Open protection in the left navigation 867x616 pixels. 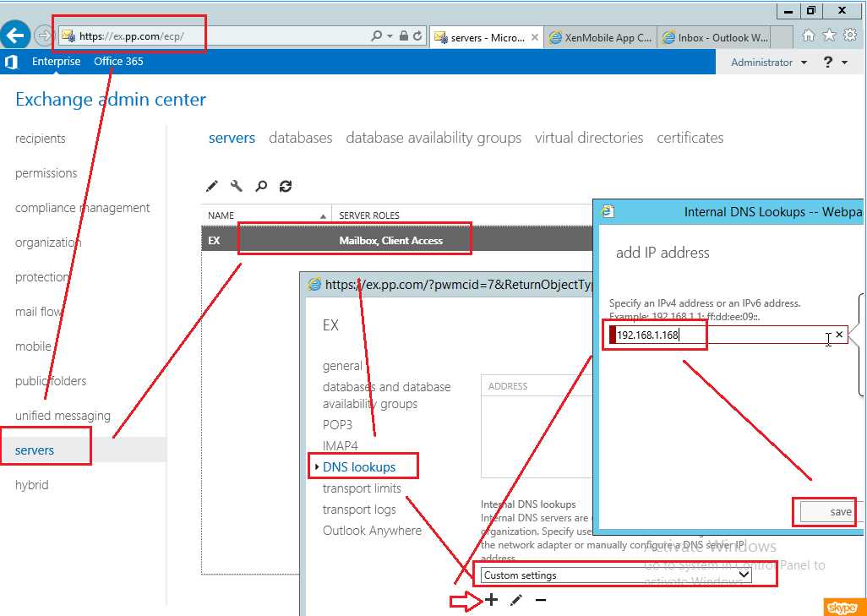[42, 277]
